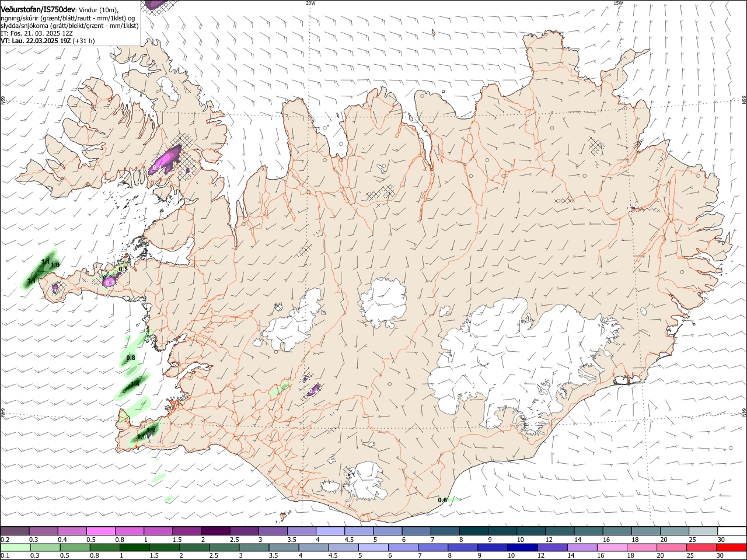747x560 pixels.
Task: Pick the darkest green 1 swatch in bottom legend row
Action: point(134,548)
